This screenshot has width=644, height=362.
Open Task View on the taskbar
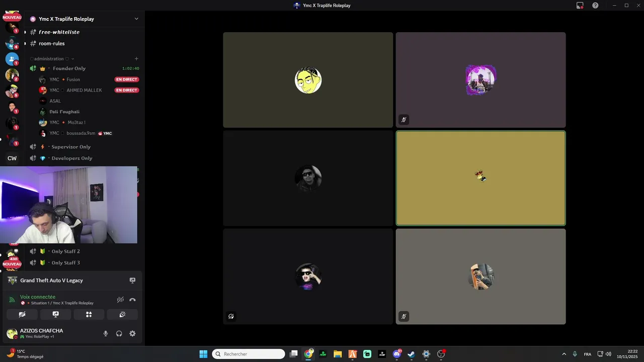[294, 354]
